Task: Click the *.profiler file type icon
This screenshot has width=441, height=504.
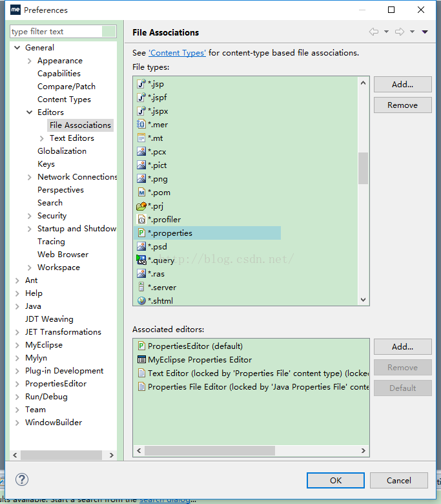Action: coord(141,219)
